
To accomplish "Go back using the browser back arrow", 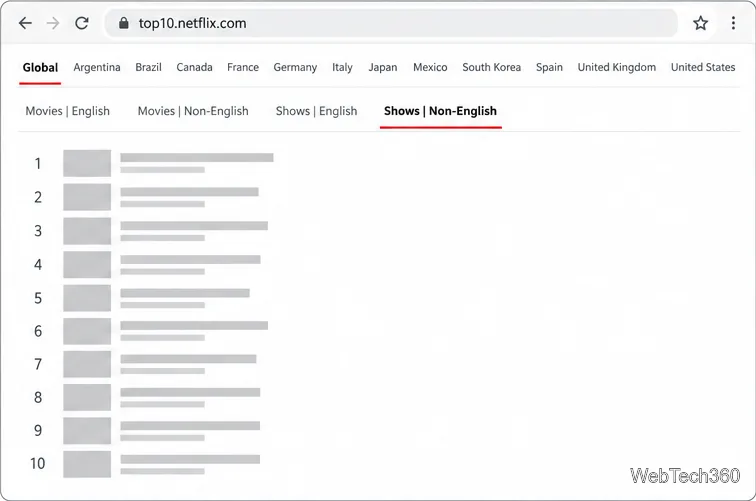I will (x=25, y=23).
